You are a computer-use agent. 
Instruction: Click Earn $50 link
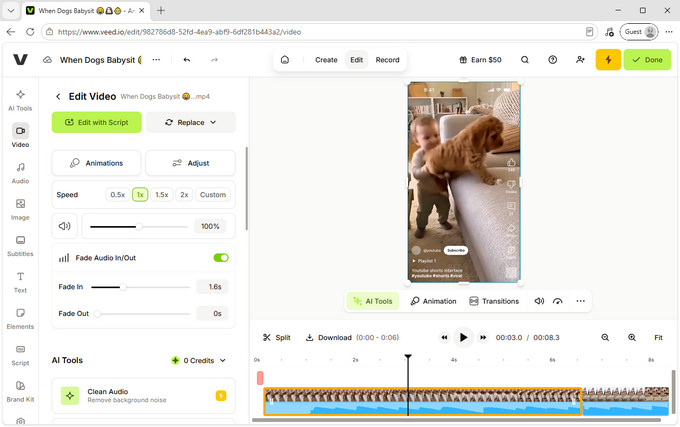[x=481, y=60]
